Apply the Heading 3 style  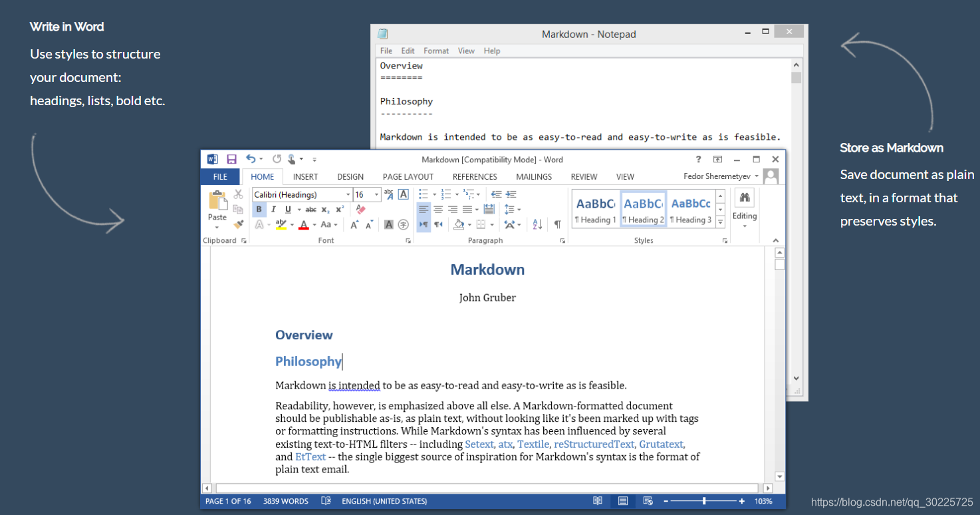click(691, 209)
